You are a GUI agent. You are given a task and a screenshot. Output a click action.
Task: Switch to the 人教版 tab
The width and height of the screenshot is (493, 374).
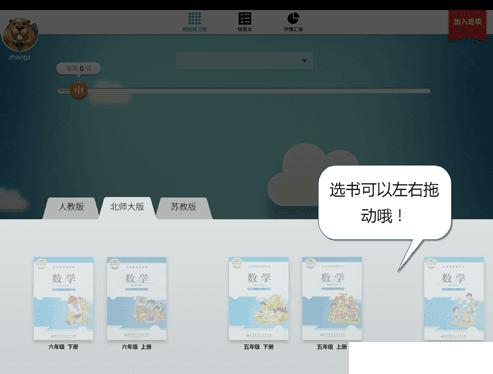71,207
